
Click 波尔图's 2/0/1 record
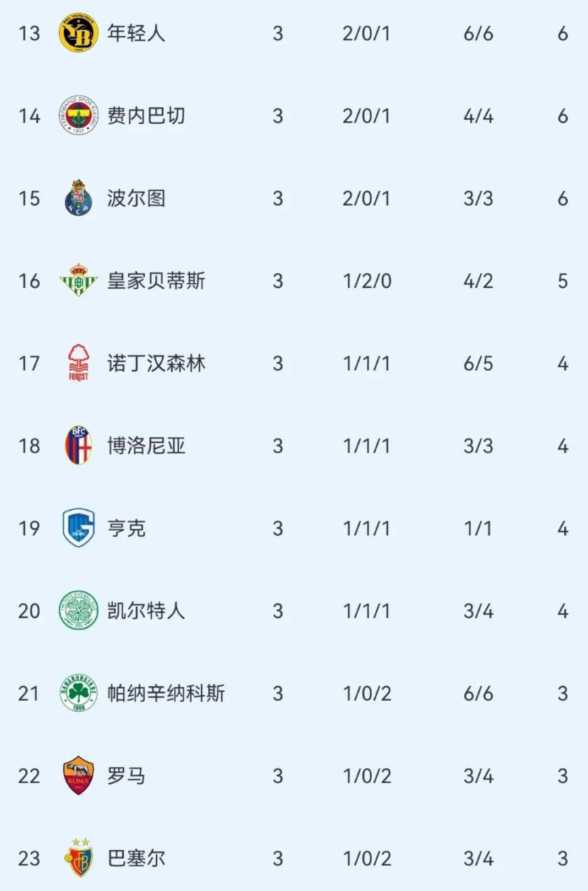366,198
